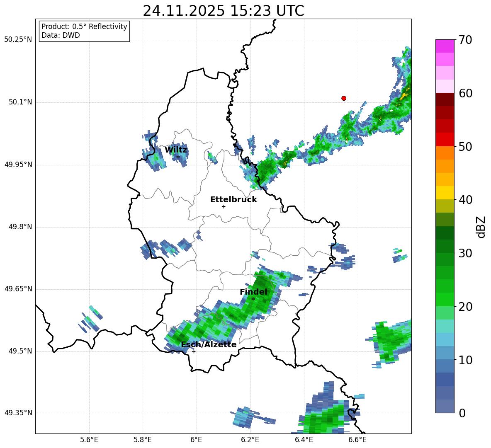Click the 5.6°E longitude label
Viewport: 491px width, 448px height.
coord(89,440)
